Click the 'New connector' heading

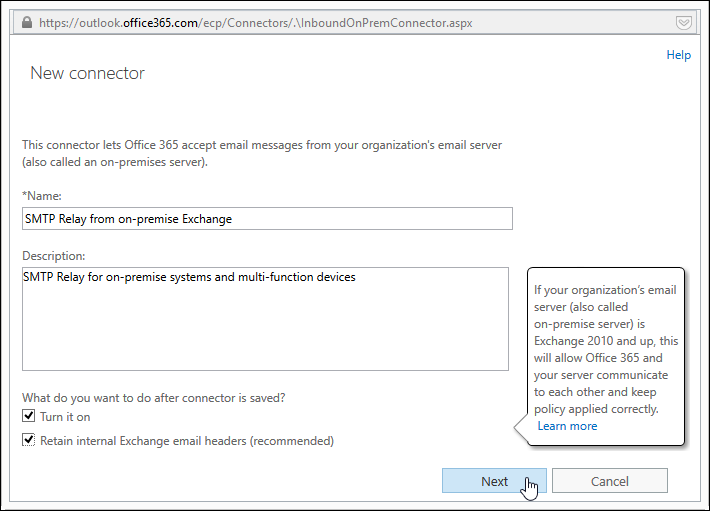click(87, 73)
